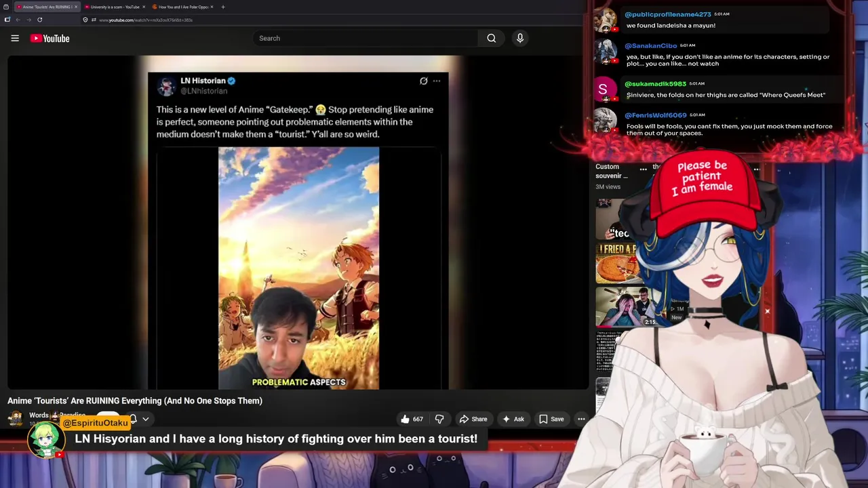Open the 'Custom souvenir' recommended video title
868x488 pixels.
pyautogui.click(x=612, y=171)
